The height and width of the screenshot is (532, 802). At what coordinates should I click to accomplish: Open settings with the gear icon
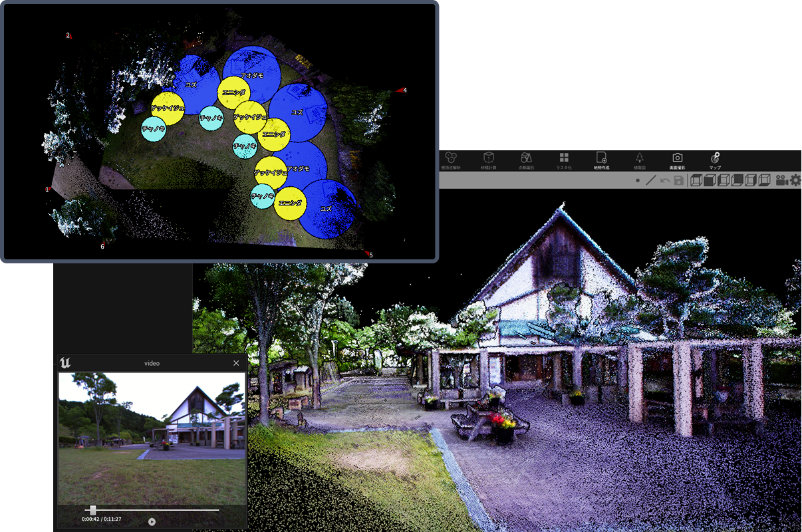tap(795, 180)
